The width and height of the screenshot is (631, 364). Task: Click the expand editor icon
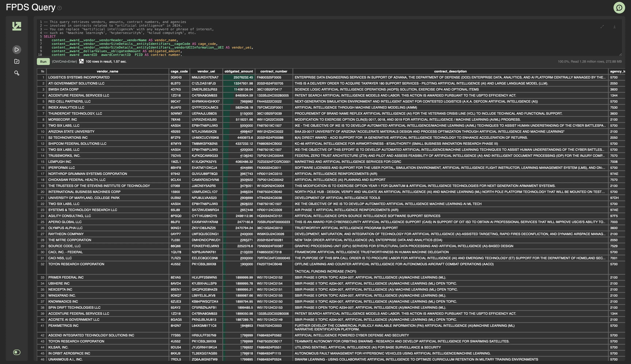602,27
